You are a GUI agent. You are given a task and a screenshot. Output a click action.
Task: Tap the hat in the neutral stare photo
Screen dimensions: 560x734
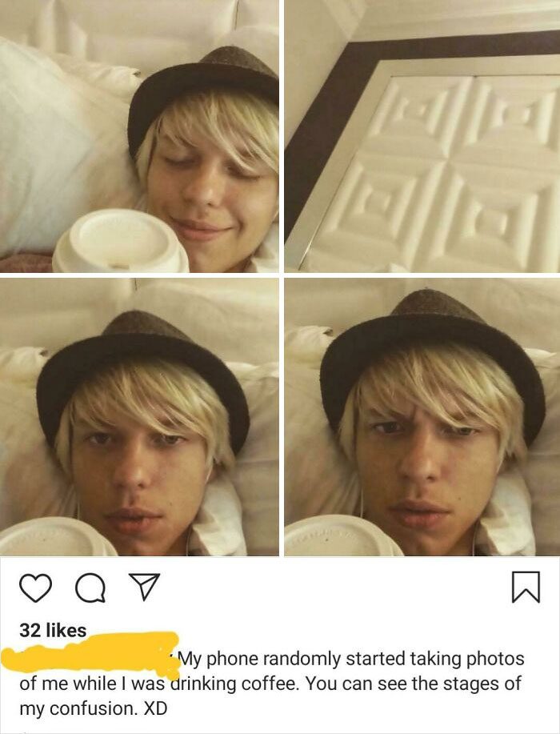point(142,370)
